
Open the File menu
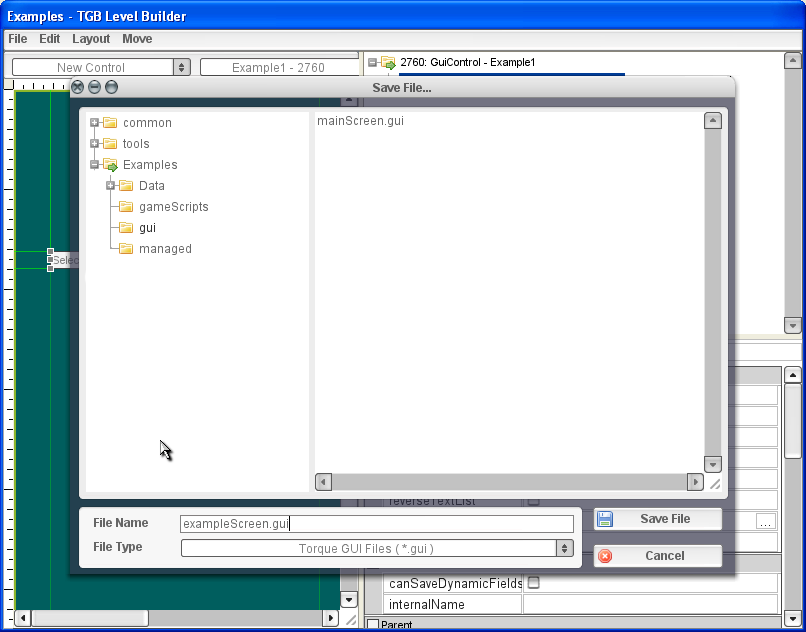(x=17, y=39)
